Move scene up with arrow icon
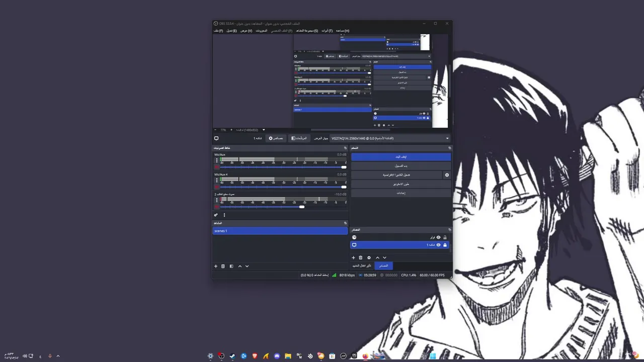 tap(240, 266)
